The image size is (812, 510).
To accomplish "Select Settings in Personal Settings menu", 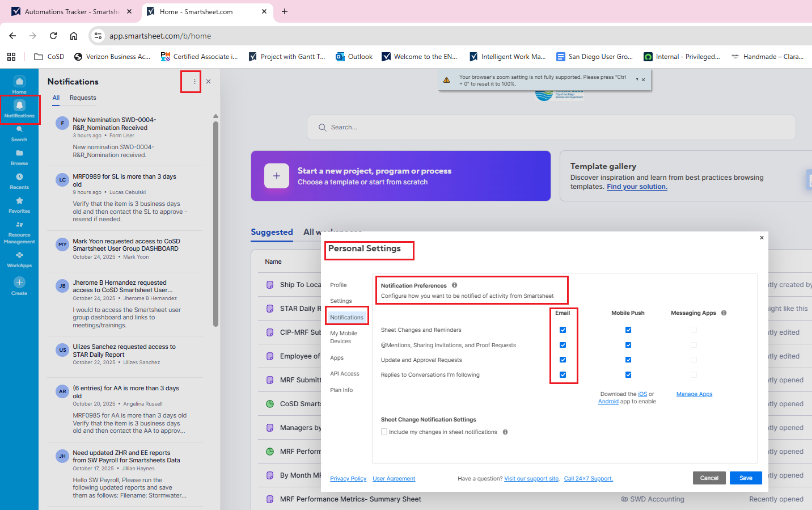I will coord(341,301).
